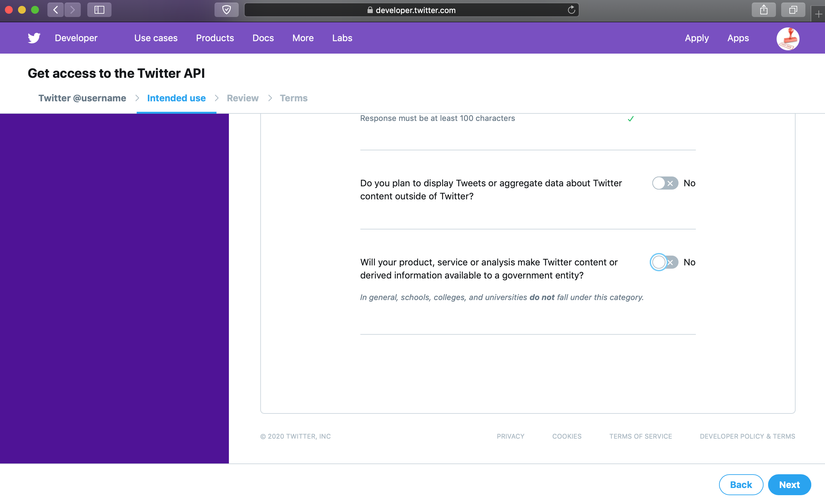Viewport: 825px width, 504px height.
Task: Reload the page with refresh icon
Action: click(x=571, y=10)
